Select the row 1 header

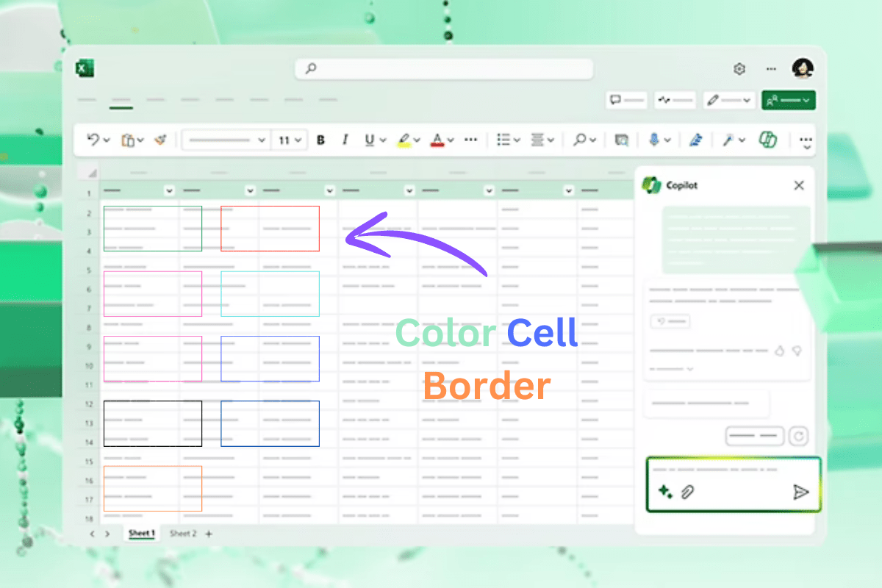pos(88,193)
